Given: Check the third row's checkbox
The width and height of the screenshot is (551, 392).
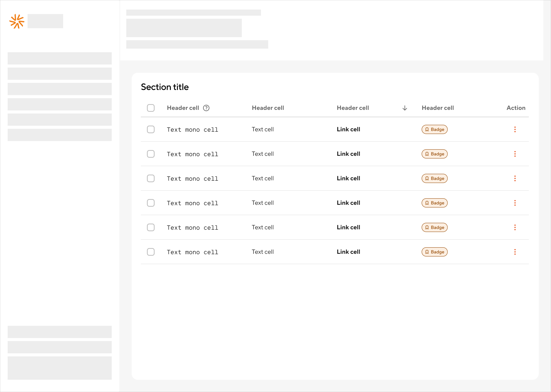Looking at the screenshot, I should pos(151,178).
